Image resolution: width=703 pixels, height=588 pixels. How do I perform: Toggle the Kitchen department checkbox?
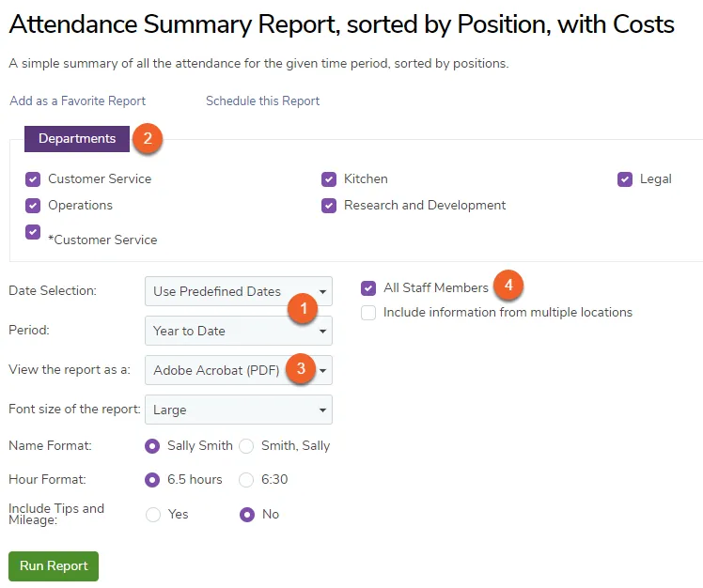point(329,179)
